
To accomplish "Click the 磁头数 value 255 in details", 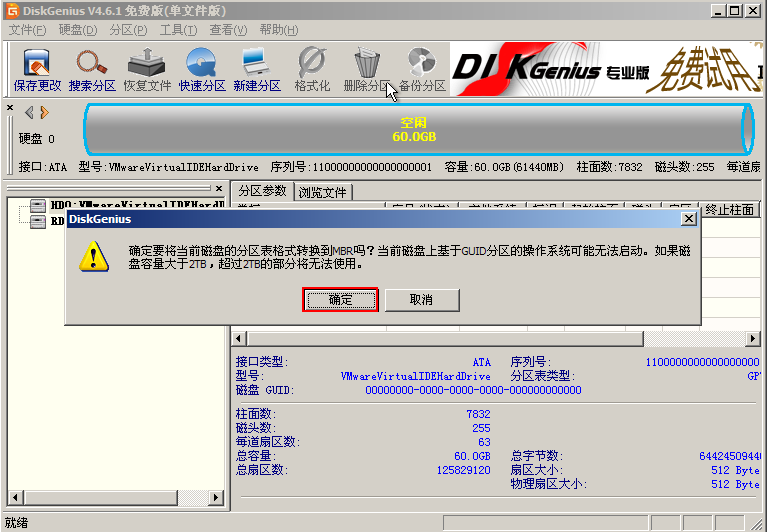I will (481, 428).
